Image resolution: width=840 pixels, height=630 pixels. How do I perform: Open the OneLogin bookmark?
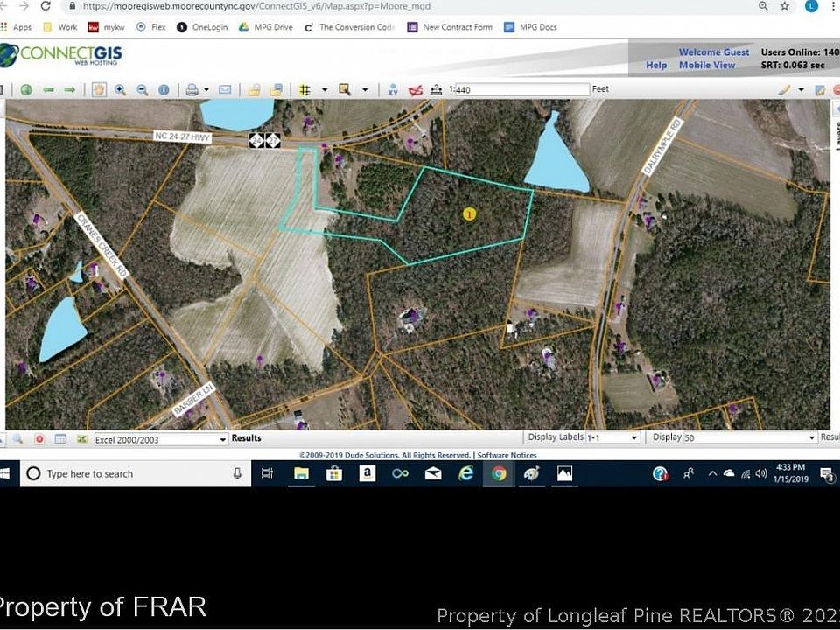[202, 27]
